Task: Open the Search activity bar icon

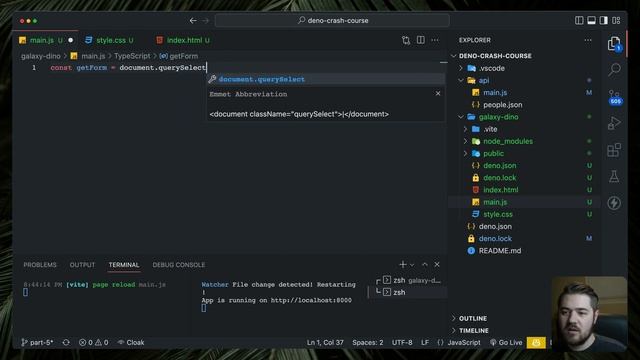Action: [614, 69]
